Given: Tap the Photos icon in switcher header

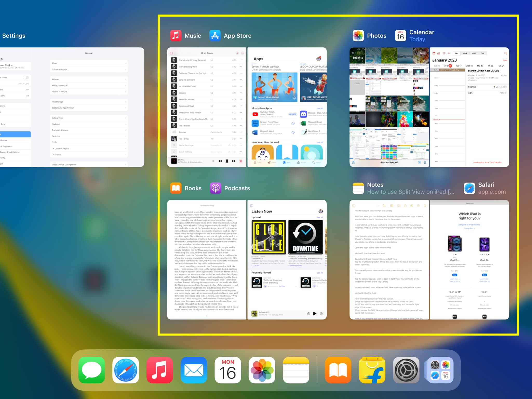Looking at the screenshot, I should pyautogui.click(x=358, y=36).
